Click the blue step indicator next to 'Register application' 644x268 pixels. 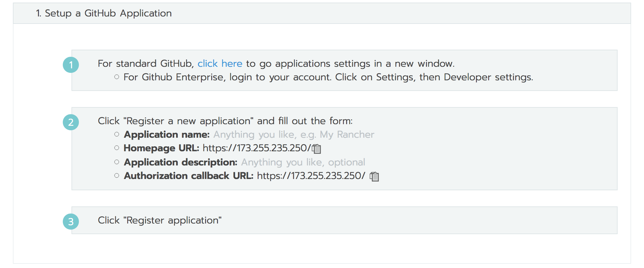click(71, 221)
